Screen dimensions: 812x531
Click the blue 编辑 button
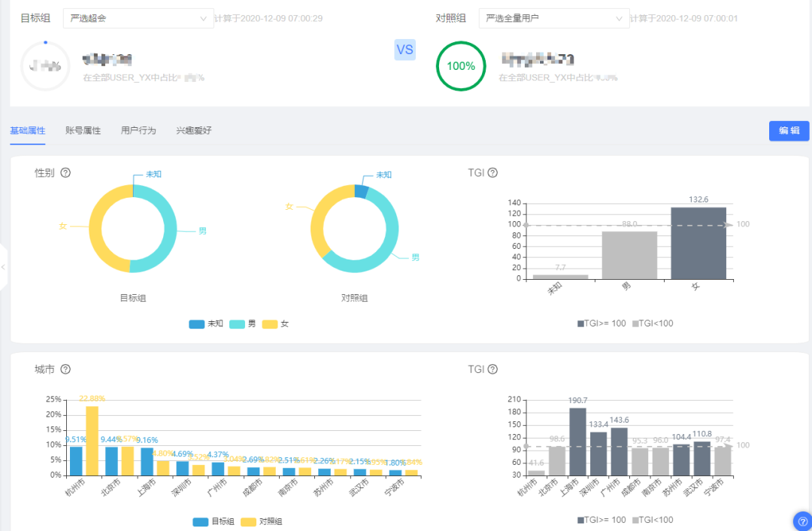pos(789,131)
